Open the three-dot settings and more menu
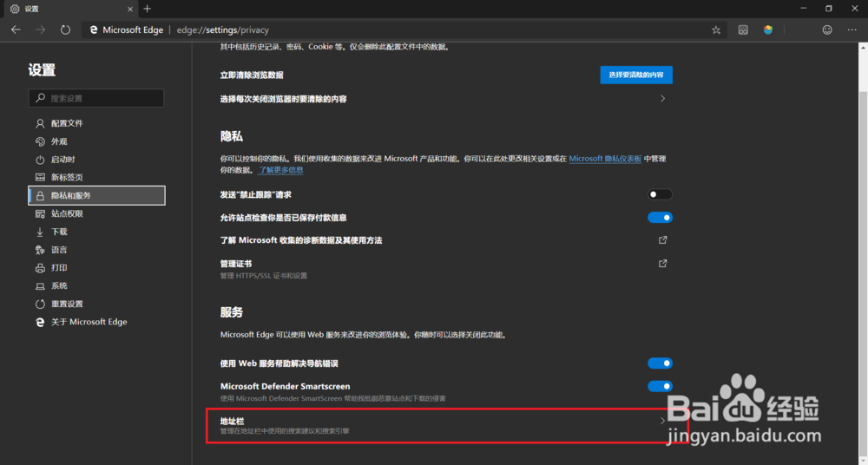Image resolution: width=868 pixels, height=465 pixels. 852,29
